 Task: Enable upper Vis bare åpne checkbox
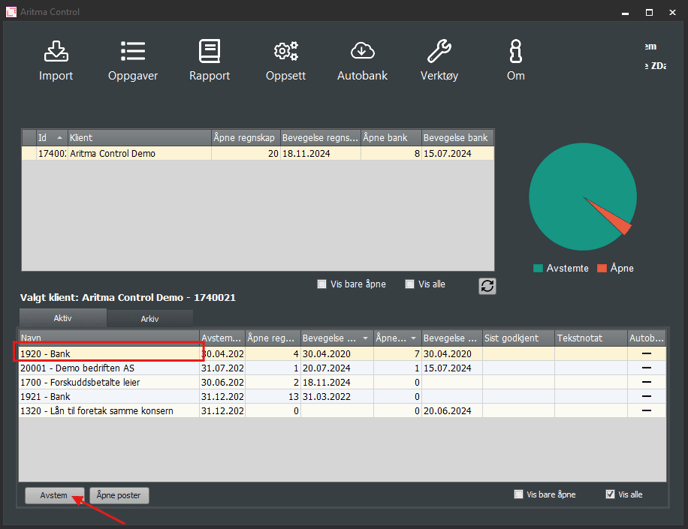coord(322,285)
